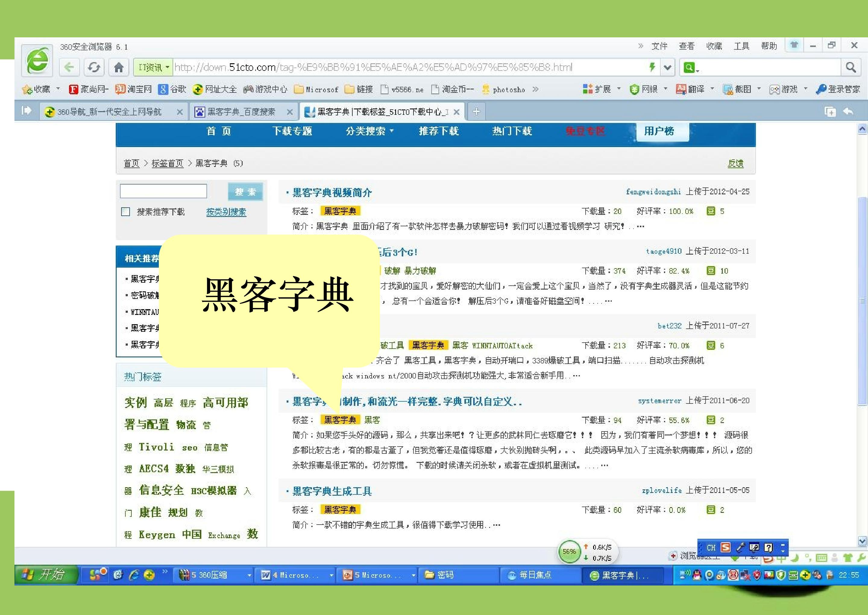Open the 标签首页 breadcrumb link

(x=167, y=163)
